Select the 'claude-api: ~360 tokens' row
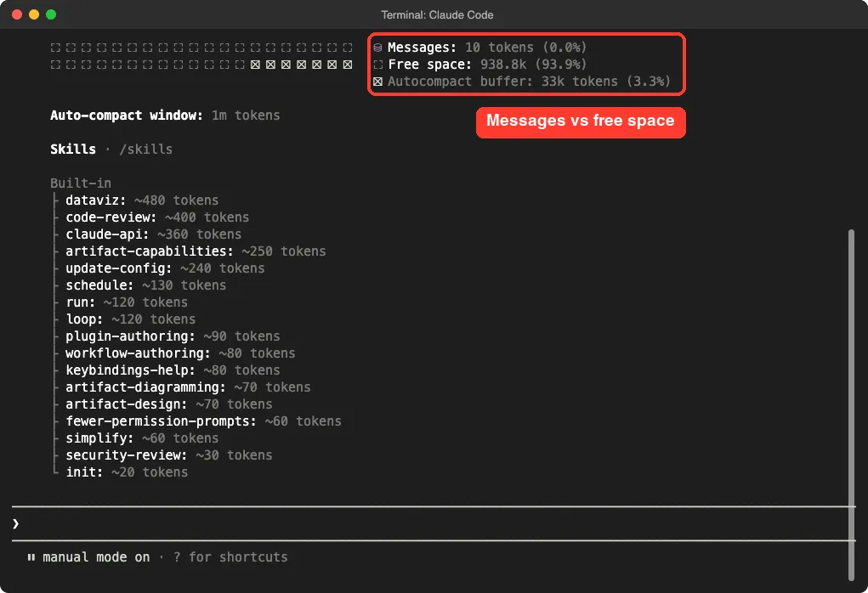The height and width of the screenshot is (593, 868). point(153,234)
